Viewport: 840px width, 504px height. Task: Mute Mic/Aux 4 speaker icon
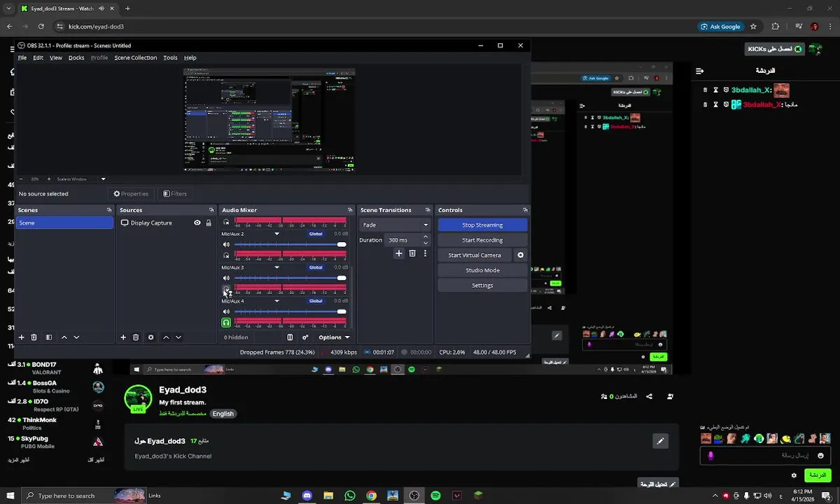point(226,311)
